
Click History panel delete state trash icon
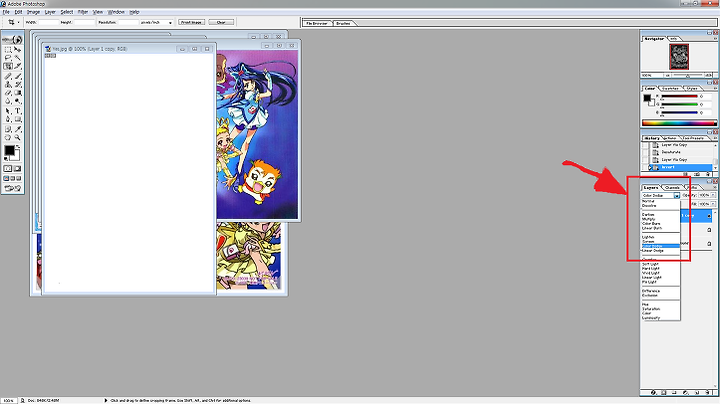point(708,174)
